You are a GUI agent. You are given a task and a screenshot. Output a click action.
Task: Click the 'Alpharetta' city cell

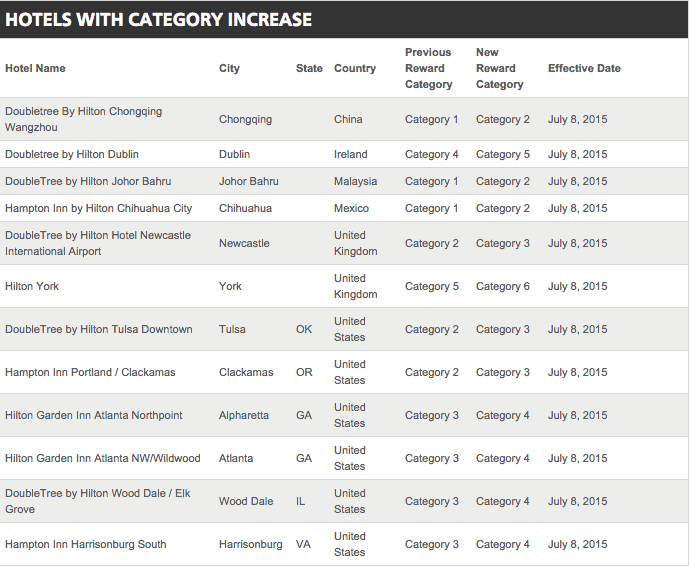pos(244,415)
